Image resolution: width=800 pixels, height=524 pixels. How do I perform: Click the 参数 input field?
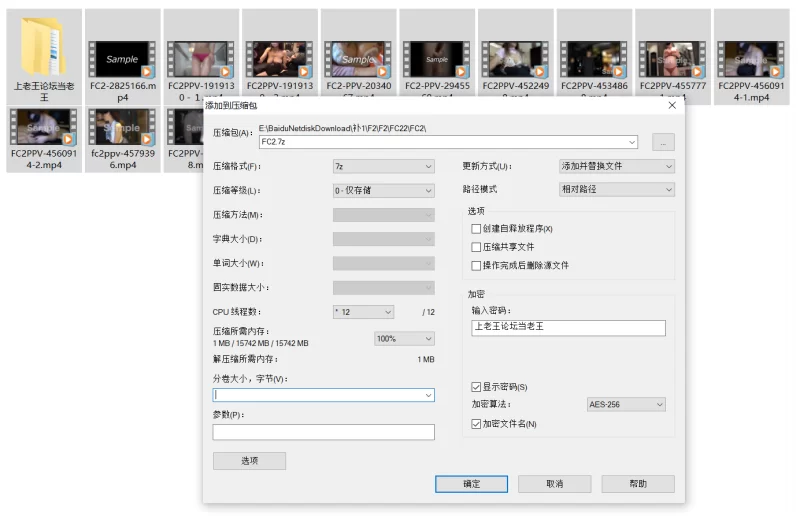[323, 432]
